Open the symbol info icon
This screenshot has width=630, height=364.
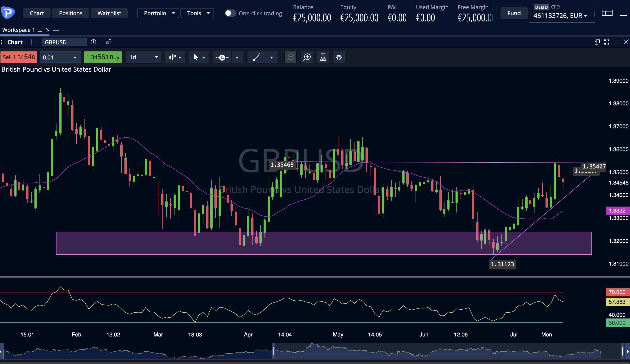(x=93, y=42)
